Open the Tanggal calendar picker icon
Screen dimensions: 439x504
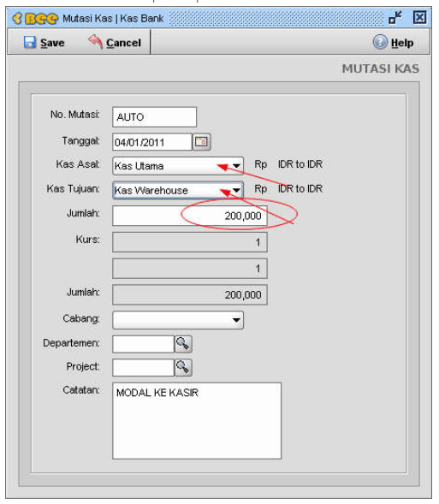(201, 142)
